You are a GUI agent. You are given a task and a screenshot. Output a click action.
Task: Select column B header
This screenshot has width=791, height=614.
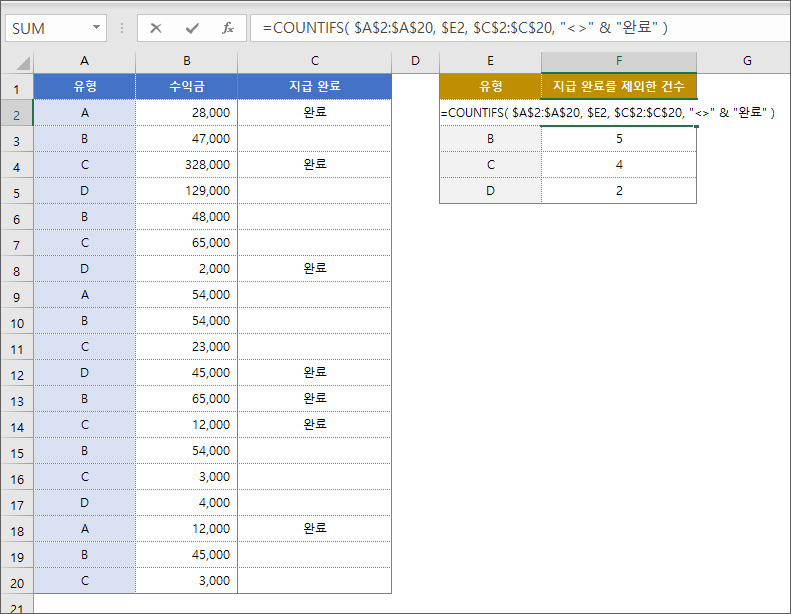coord(187,62)
